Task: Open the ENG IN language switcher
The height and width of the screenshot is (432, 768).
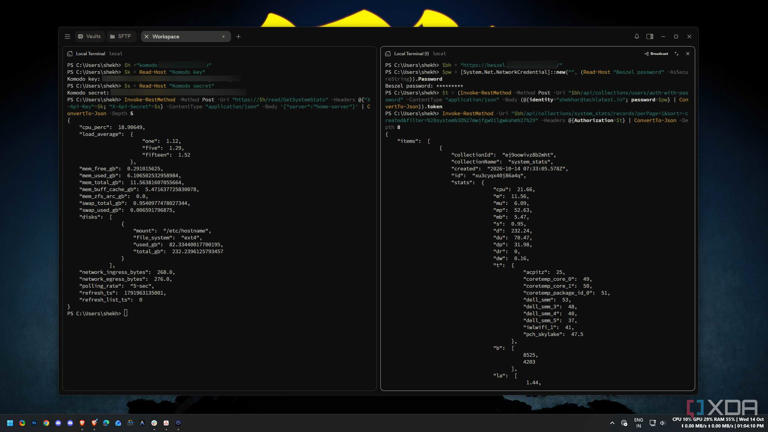Action: point(638,423)
